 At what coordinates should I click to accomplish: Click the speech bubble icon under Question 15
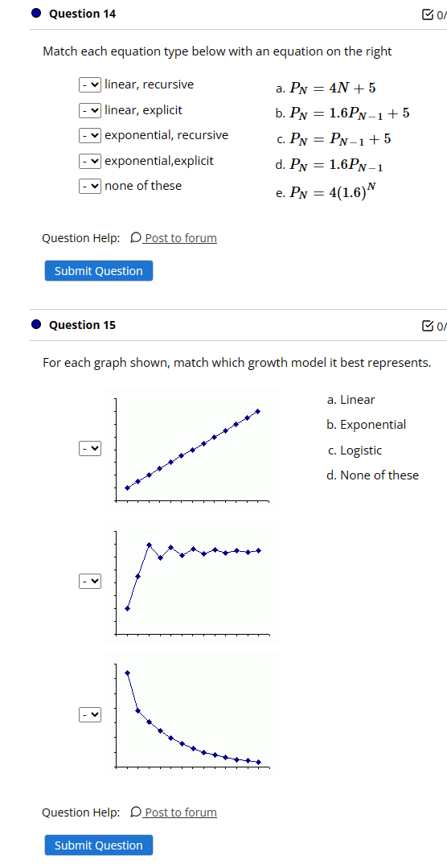click(x=136, y=812)
